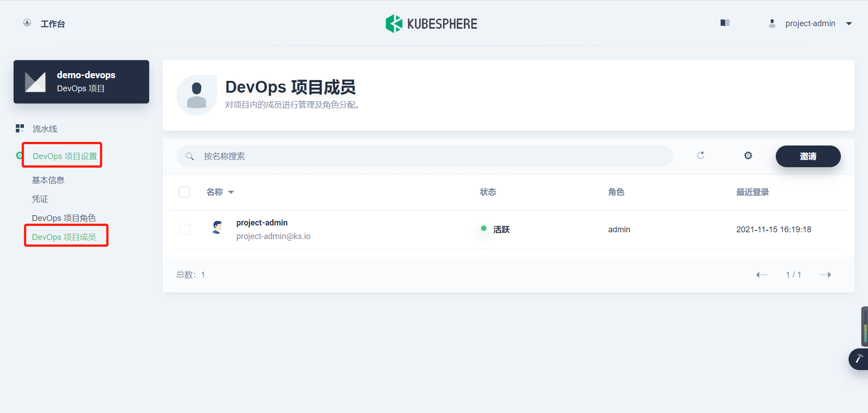The width and height of the screenshot is (868, 413).
Task: Click the 总数: 1 total count
Action: 191,275
